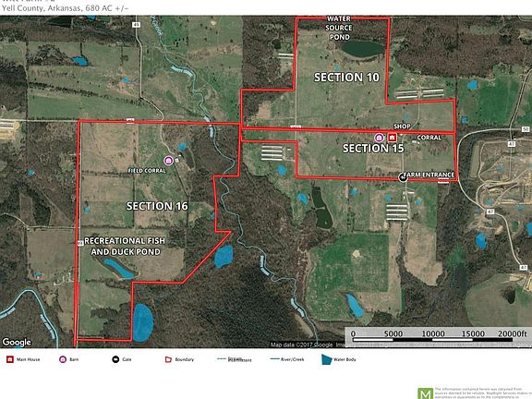
Task: Click the Main House legend icon
Action: click(x=10, y=359)
